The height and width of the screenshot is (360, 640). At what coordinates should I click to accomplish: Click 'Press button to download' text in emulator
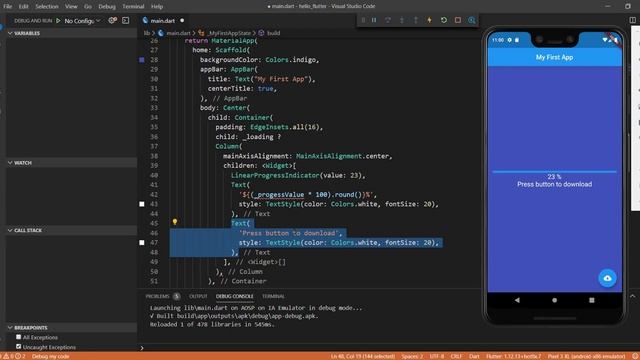(x=554, y=184)
